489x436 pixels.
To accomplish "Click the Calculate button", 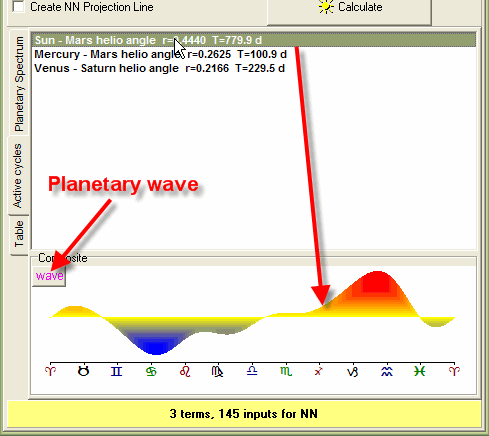I will coord(349,10).
